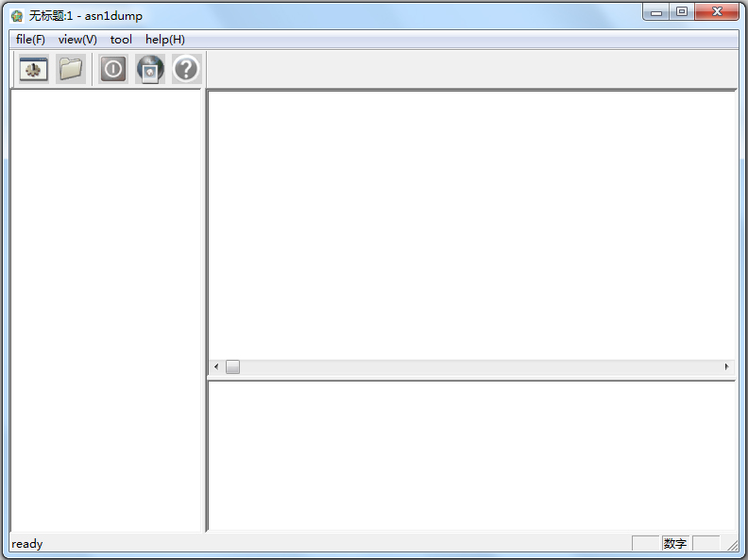Close the asn1dump window
This screenshot has width=748, height=560.
coord(717,12)
